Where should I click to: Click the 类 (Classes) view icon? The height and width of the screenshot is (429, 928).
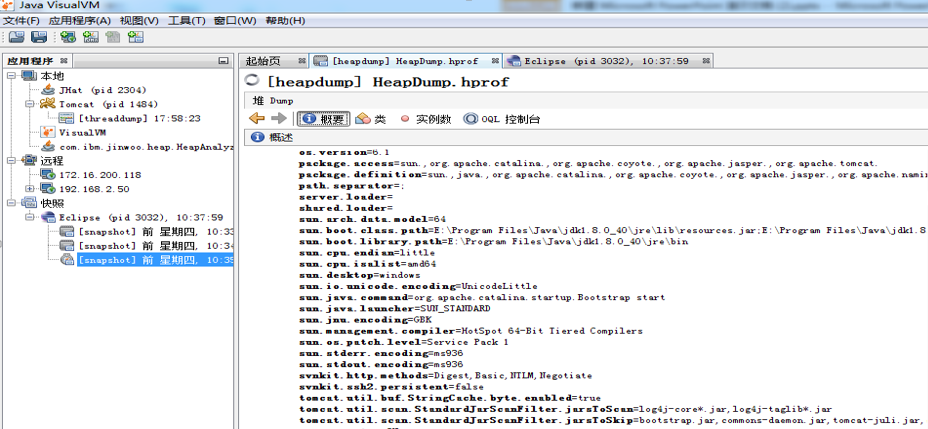(363, 119)
